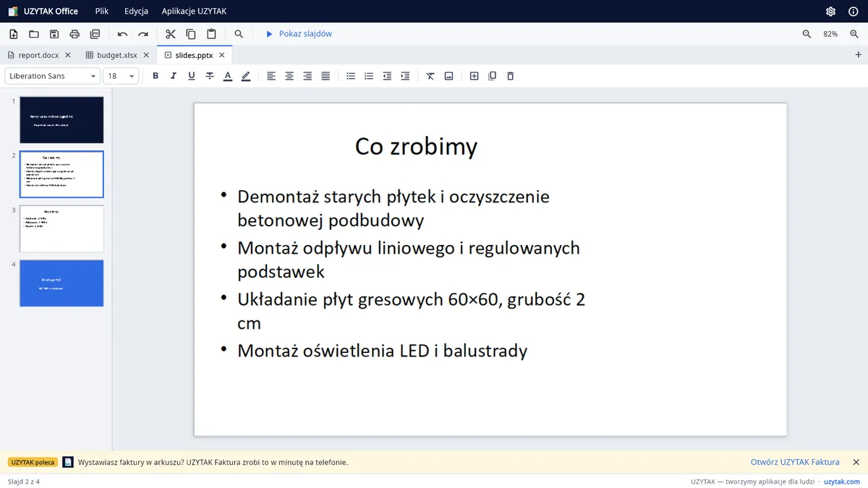Viewport: 868px width, 488px height.
Task: Duplicate the current slide
Action: (x=492, y=76)
